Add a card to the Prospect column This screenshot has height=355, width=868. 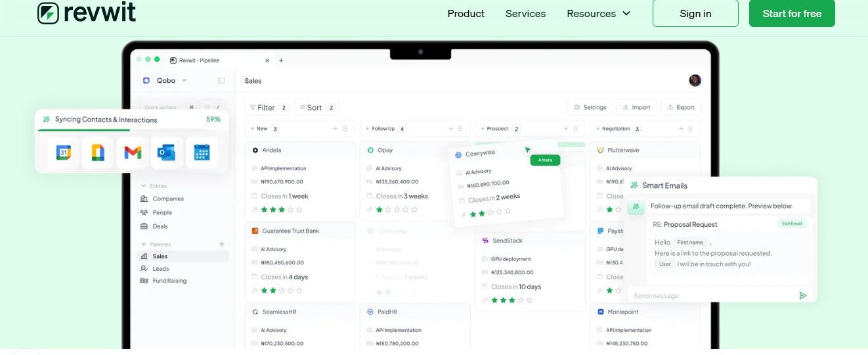click(565, 129)
